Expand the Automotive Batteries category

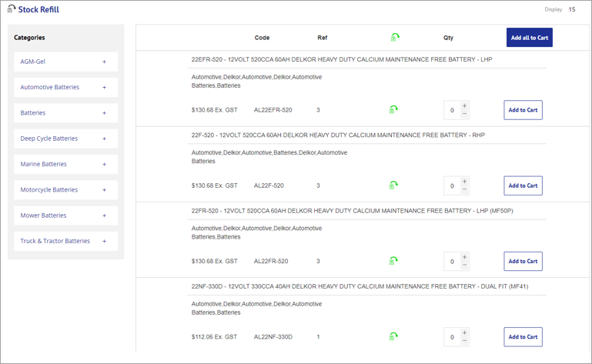(105, 87)
